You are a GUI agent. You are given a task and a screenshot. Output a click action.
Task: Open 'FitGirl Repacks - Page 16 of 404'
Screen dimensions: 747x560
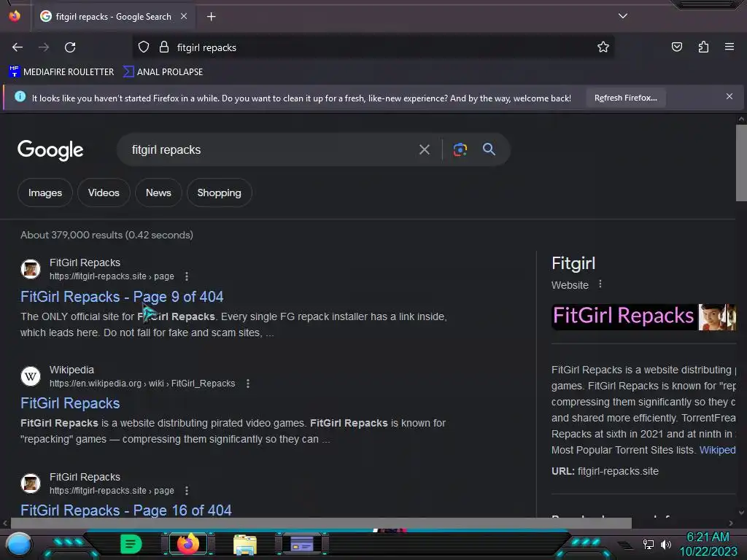pos(125,510)
